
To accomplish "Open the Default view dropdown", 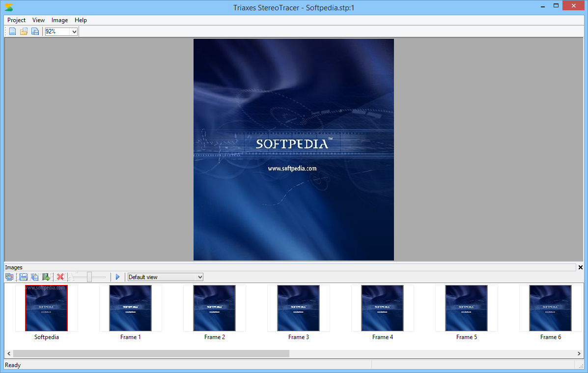I will [166, 277].
